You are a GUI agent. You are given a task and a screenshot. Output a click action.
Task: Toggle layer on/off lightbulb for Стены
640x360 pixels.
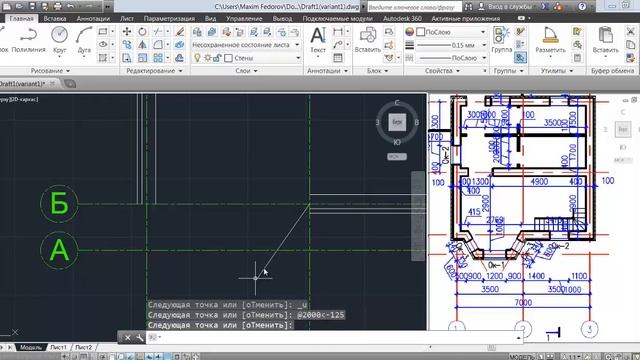coord(197,58)
